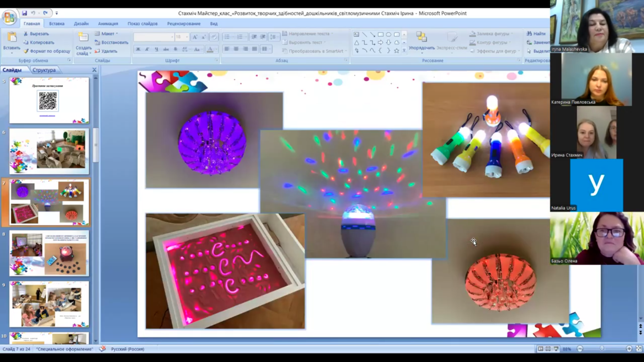This screenshot has width=644, height=362.
Task: Toggle underline (Ч) formatting
Action: pyautogui.click(x=156, y=50)
